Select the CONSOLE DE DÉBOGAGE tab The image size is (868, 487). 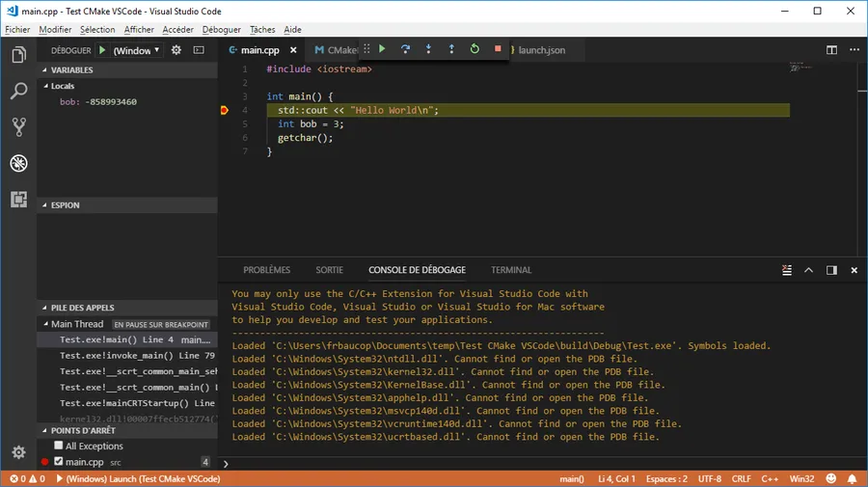tap(417, 270)
